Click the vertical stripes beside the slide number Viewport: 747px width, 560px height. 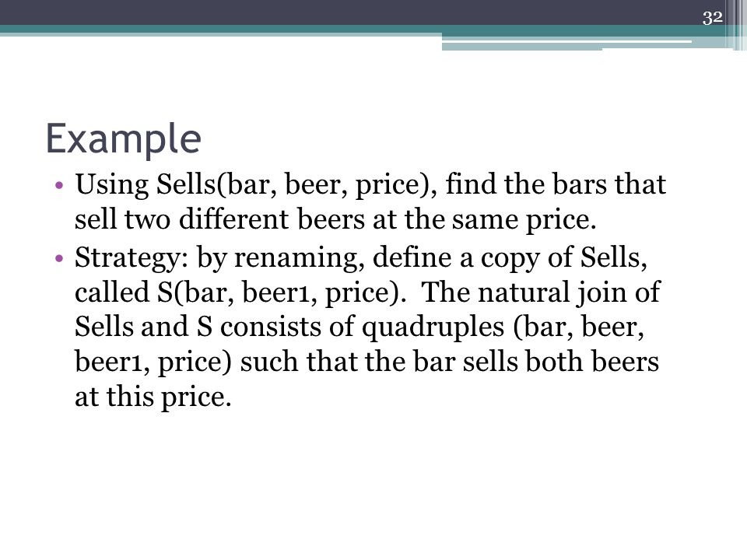[x=735, y=25]
